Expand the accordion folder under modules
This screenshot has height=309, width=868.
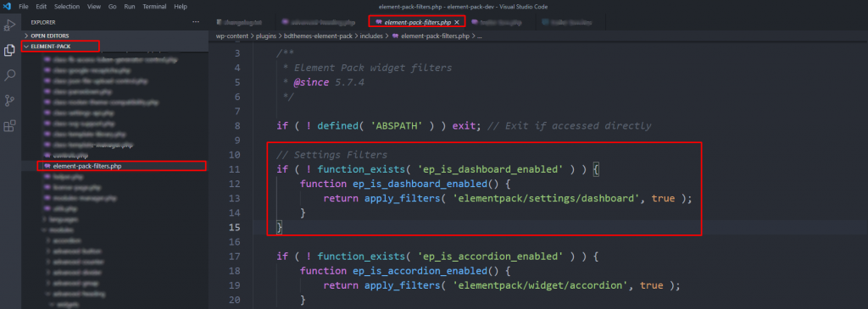coord(114,240)
